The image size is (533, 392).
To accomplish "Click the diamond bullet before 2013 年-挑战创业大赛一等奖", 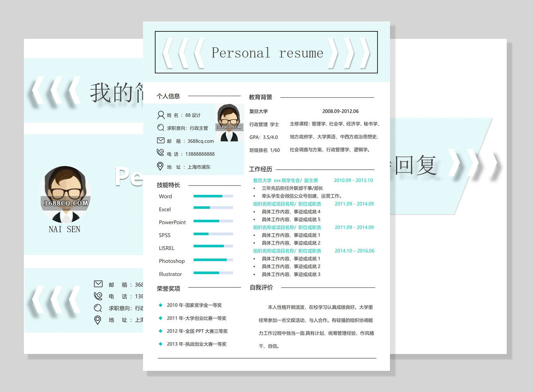I will pyautogui.click(x=161, y=344).
